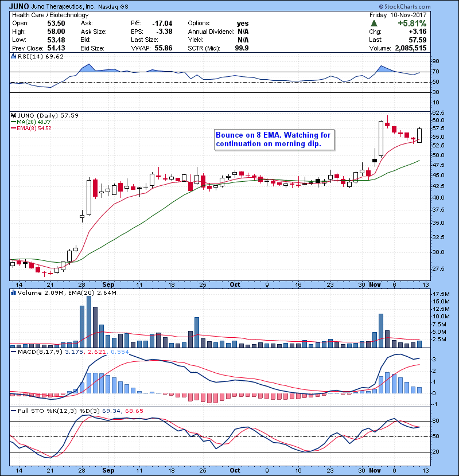Click the Last price 57.59 in header
This screenshot has width=459, height=476.
coord(417,40)
